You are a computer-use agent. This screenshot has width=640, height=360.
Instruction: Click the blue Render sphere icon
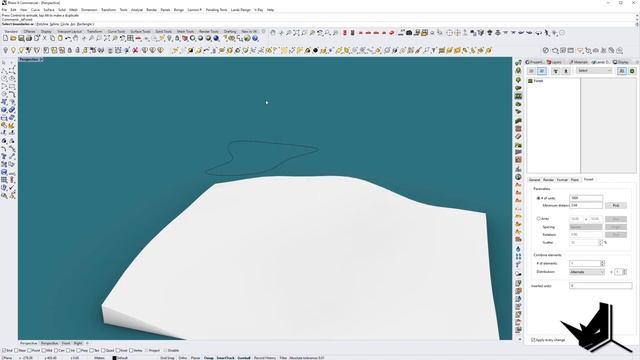click(x=216, y=38)
